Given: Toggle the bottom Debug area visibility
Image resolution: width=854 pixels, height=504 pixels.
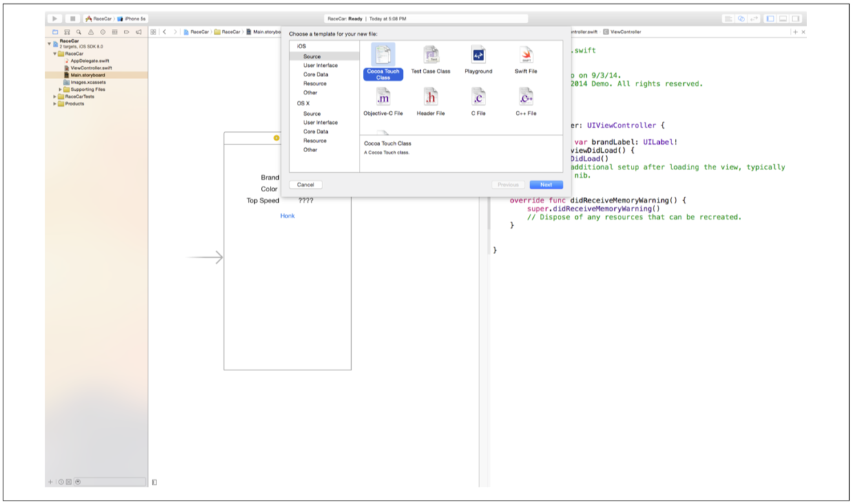Looking at the screenshot, I should 783,19.
